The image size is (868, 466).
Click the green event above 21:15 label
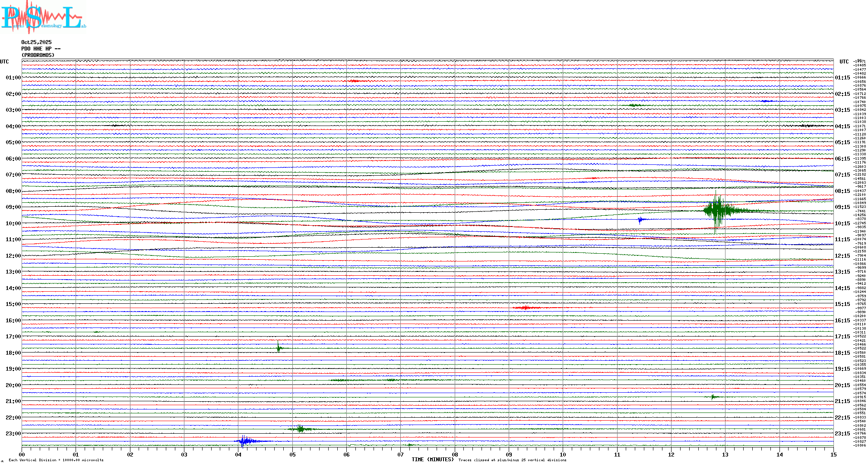pos(714,397)
